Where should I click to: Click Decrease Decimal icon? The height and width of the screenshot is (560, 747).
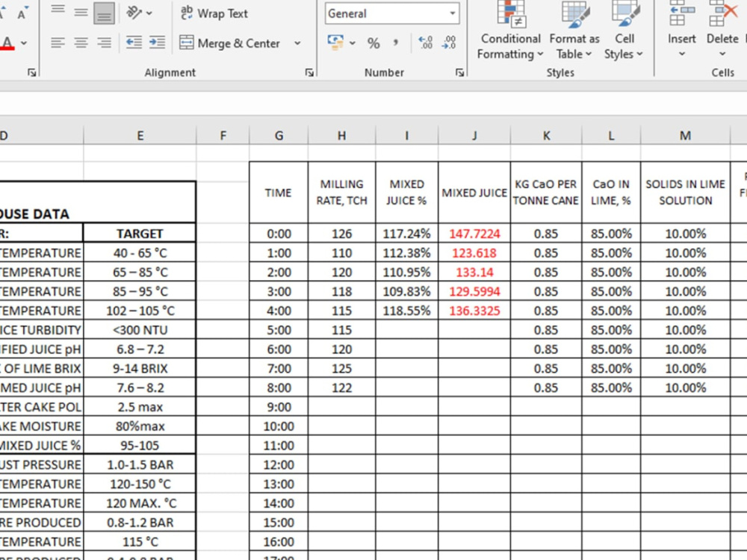[449, 43]
